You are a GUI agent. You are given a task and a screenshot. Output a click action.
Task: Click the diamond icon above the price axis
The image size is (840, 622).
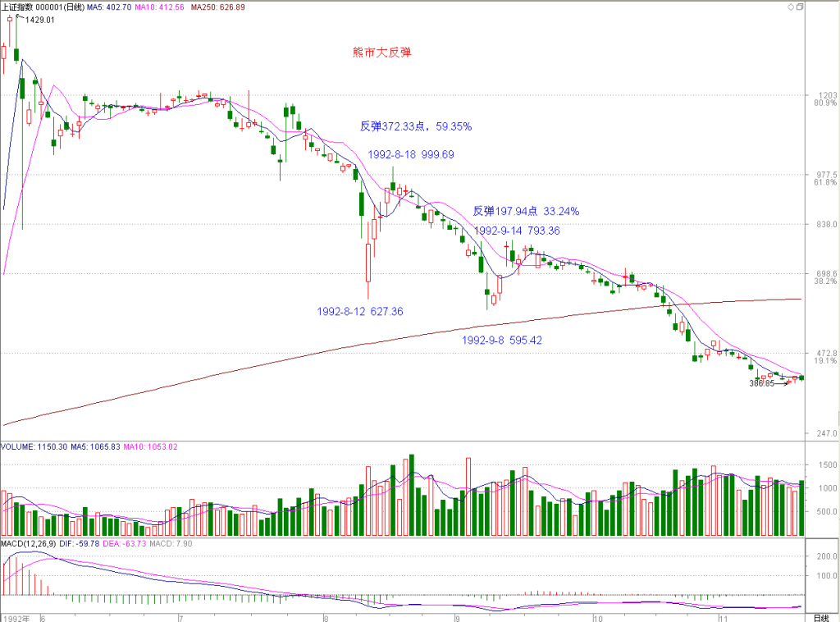[791, 7]
